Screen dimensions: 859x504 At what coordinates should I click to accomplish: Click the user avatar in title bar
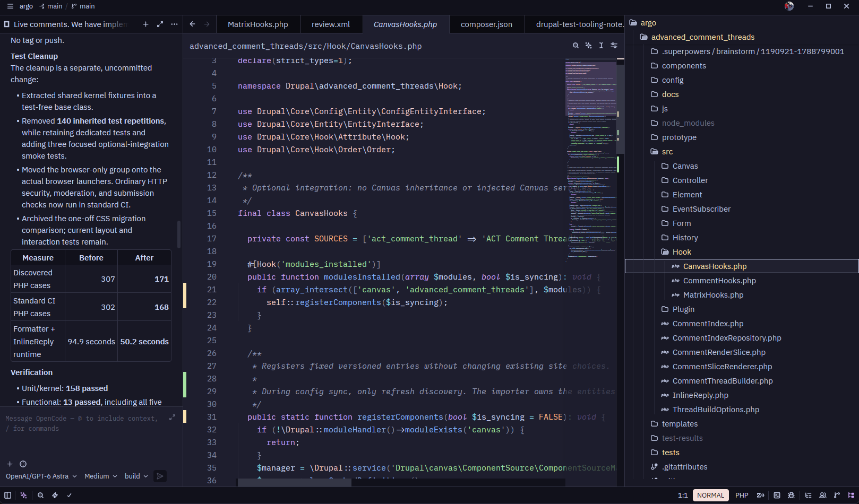coord(789,6)
